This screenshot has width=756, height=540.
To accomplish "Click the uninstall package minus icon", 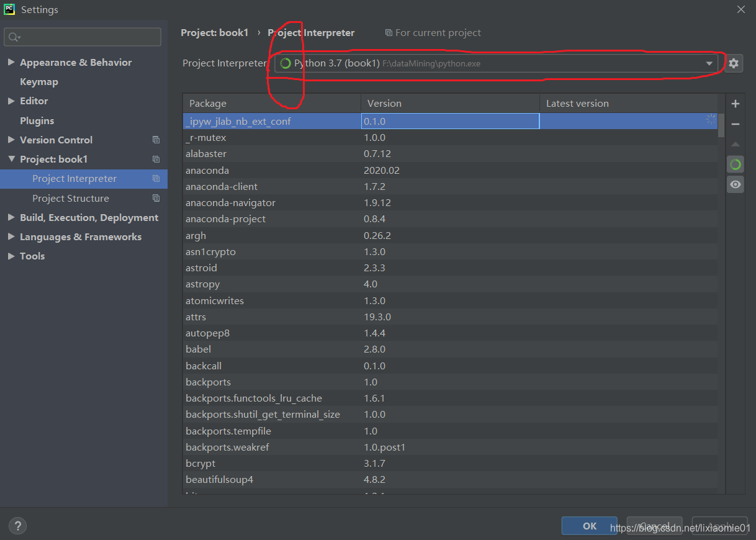I will click(736, 124).
